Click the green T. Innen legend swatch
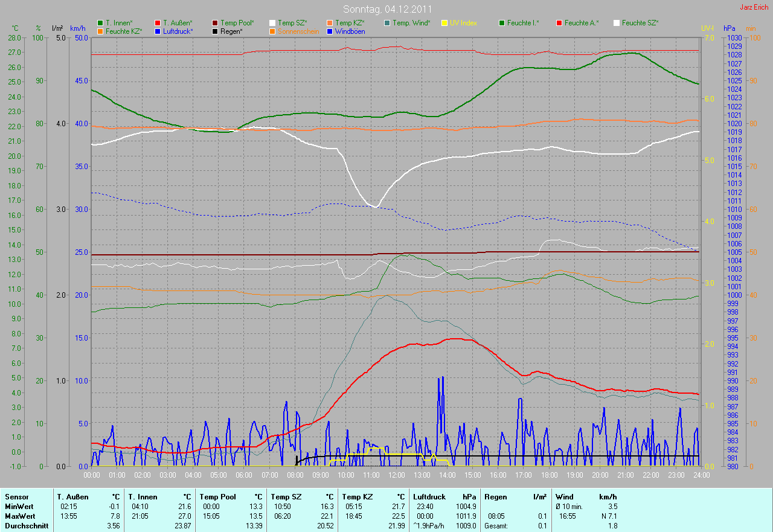773x532 pixels. click(100, 23)
